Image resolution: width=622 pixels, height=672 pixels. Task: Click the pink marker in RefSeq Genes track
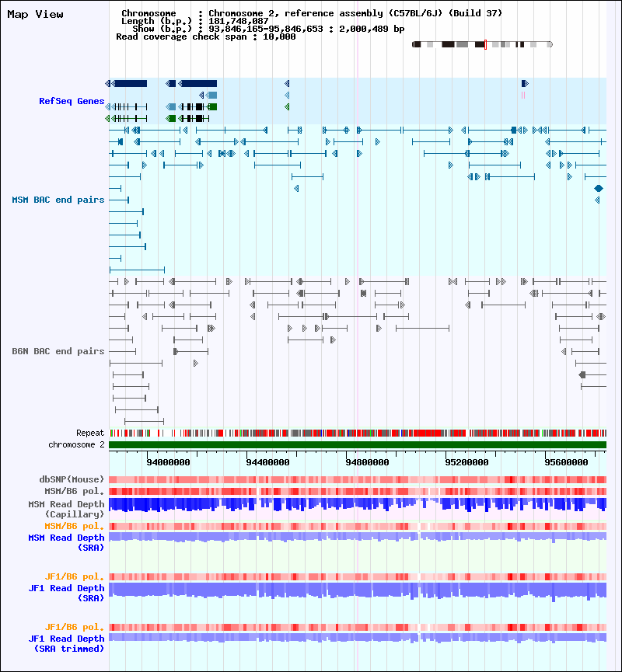(523, 95)
